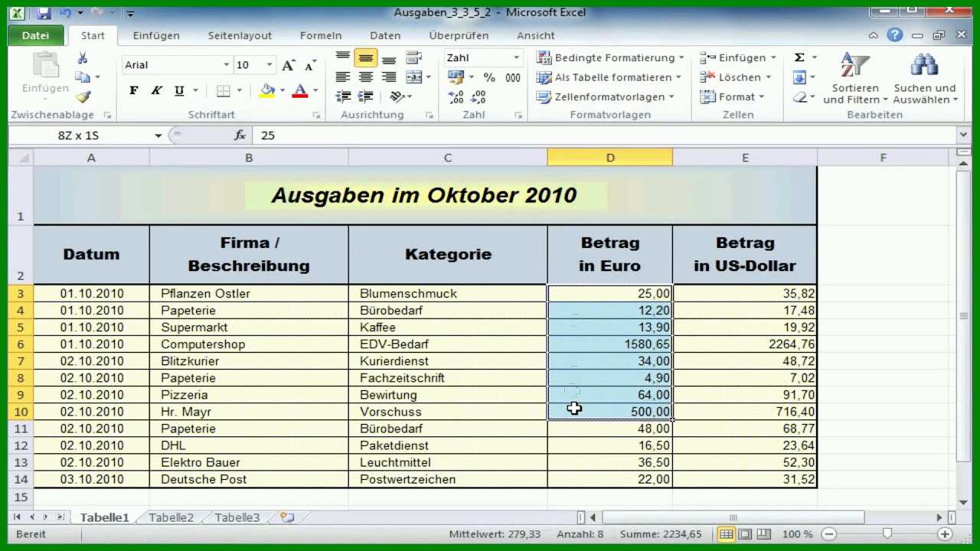The image size is (980, 551).
Task: Open Sortieren und Filtern menu
Action: (855, 77)
